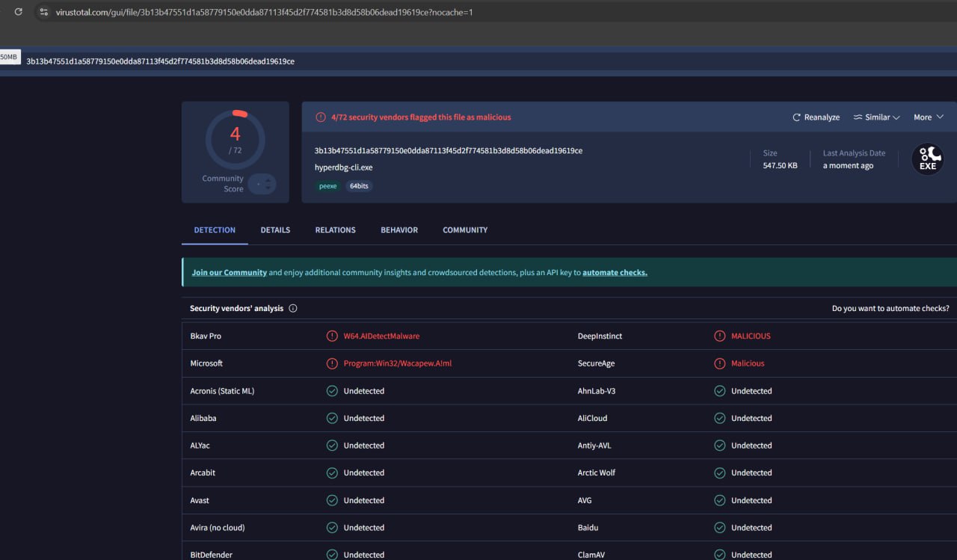Open the More dropdown menu

[928, 117]
